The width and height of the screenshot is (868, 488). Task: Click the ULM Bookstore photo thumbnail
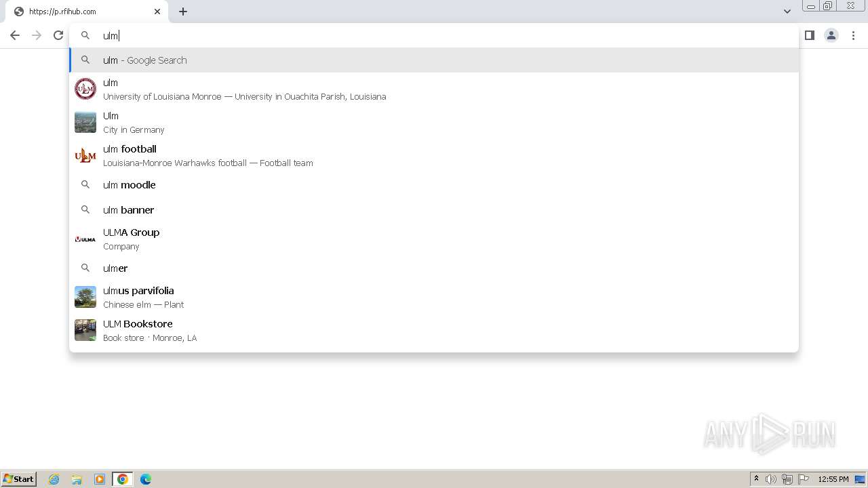[x=85, y=330]
